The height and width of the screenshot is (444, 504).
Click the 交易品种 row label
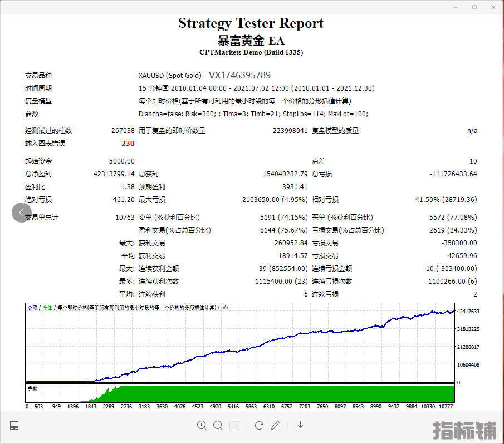point(38,76)
